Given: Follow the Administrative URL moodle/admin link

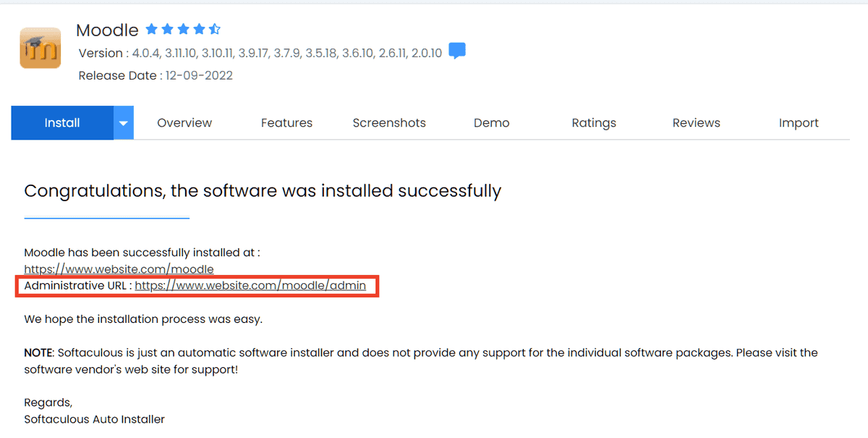Looking at the screenshot, I should pos(250,286).
